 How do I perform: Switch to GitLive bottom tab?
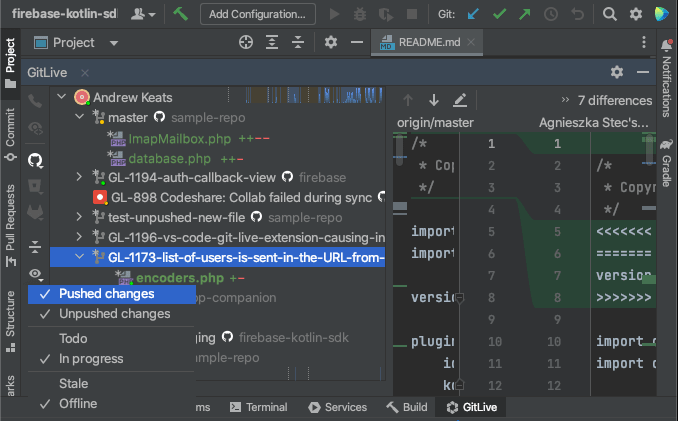(x=472, y=407)
